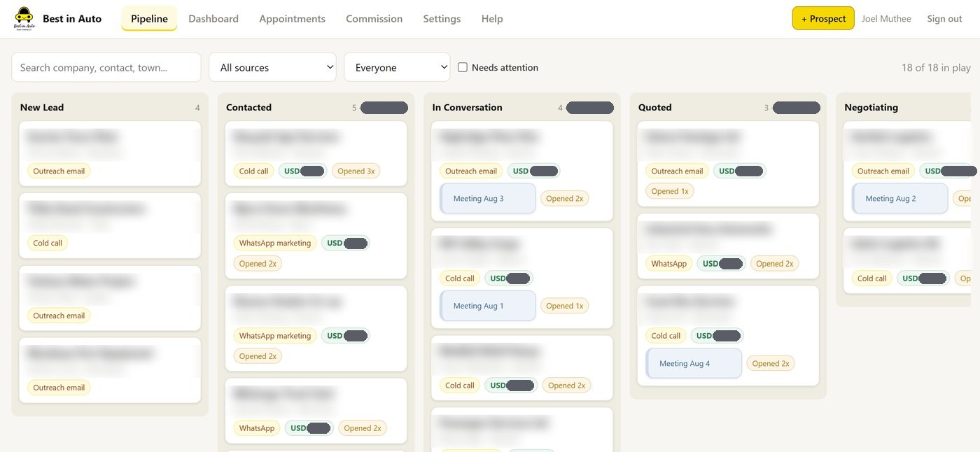Open the Help tab
The height and width of the screenshot is (452, 980).
492,19
